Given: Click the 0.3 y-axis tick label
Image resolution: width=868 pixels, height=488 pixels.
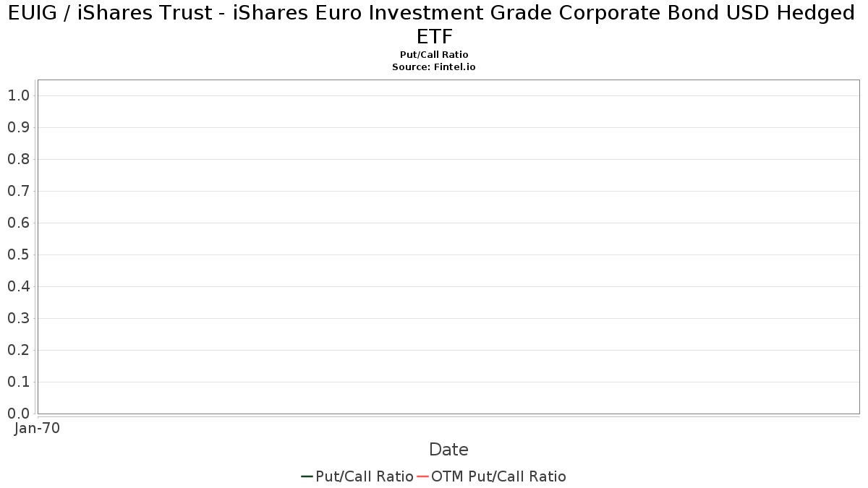Looking at the screenshot, I should point(18,318).
